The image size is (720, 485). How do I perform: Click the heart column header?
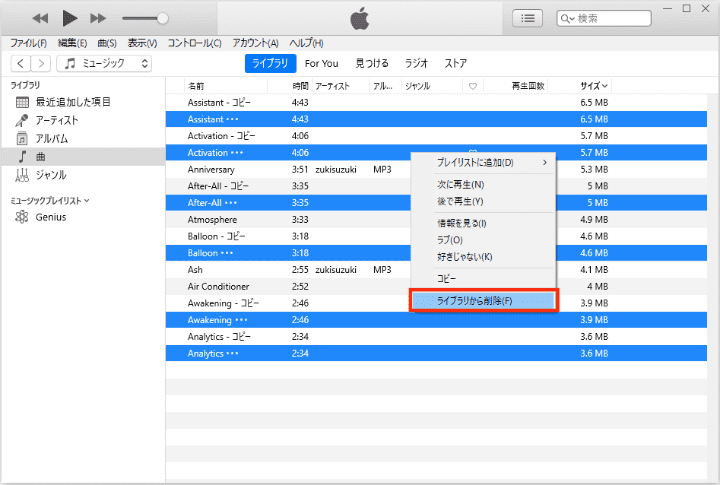pyautogui.click(x=472, y=86)
